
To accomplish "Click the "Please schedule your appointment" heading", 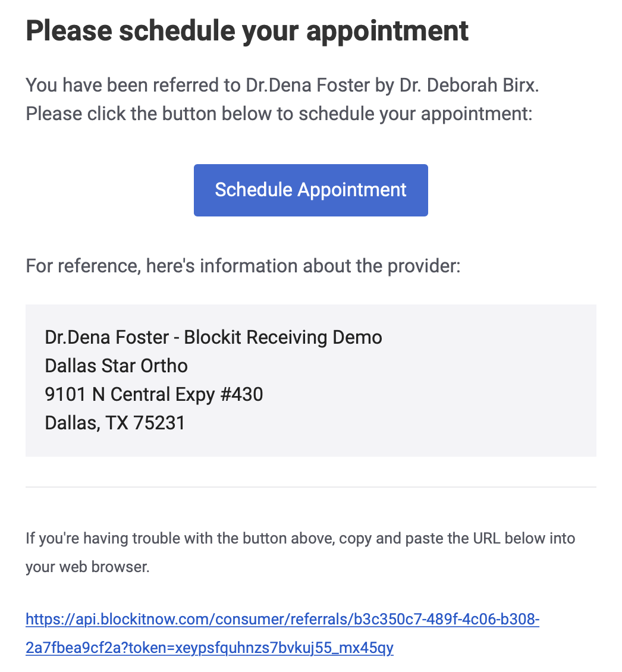I will (x=247, y=31).
